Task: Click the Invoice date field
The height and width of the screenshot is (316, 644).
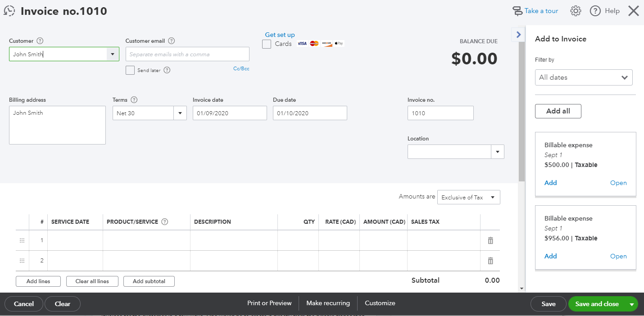Action: click(x=230, y=113)
